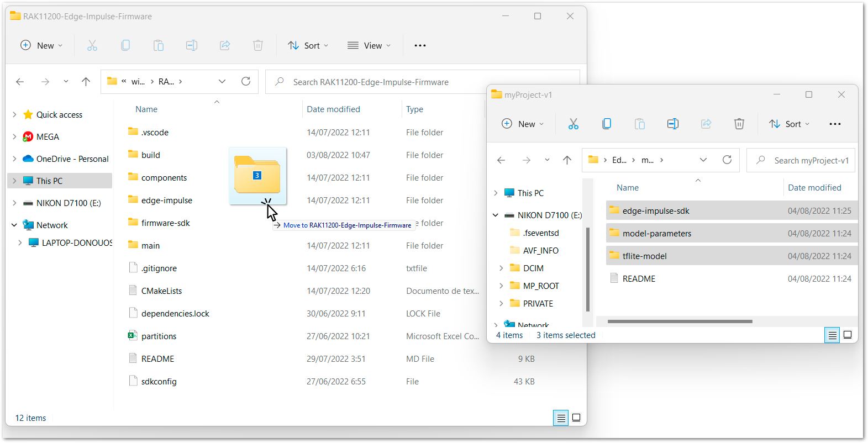
Task: Delete selected items with myProject-v1 trash icon
Action: click(739, 124)
